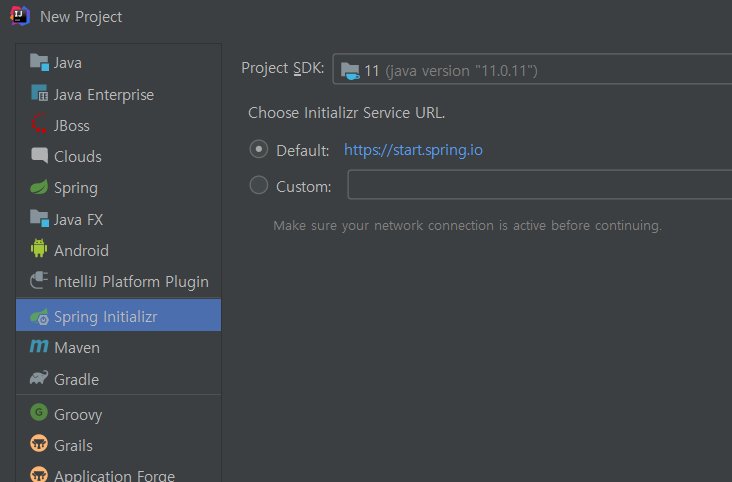
Task: Select the Application Forge entry
Action: pyautogui.click(x=119, y=473)
